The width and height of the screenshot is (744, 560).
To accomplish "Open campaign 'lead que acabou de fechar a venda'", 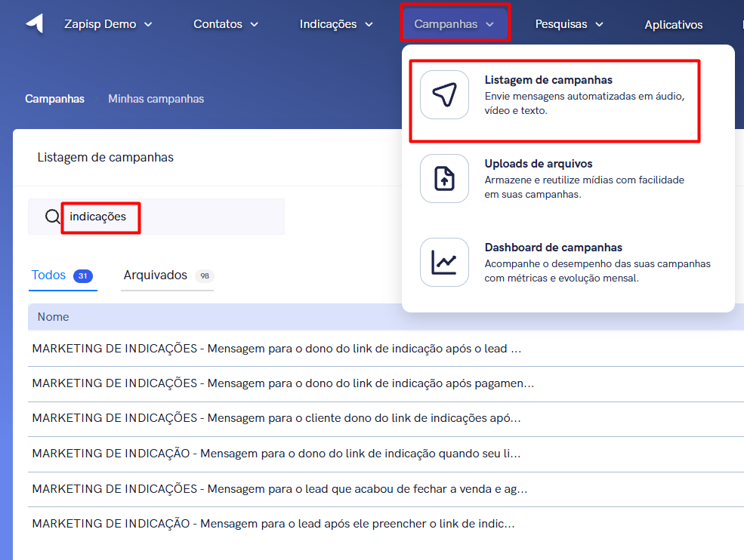I will pyautogui.click(x=279, y=489).
